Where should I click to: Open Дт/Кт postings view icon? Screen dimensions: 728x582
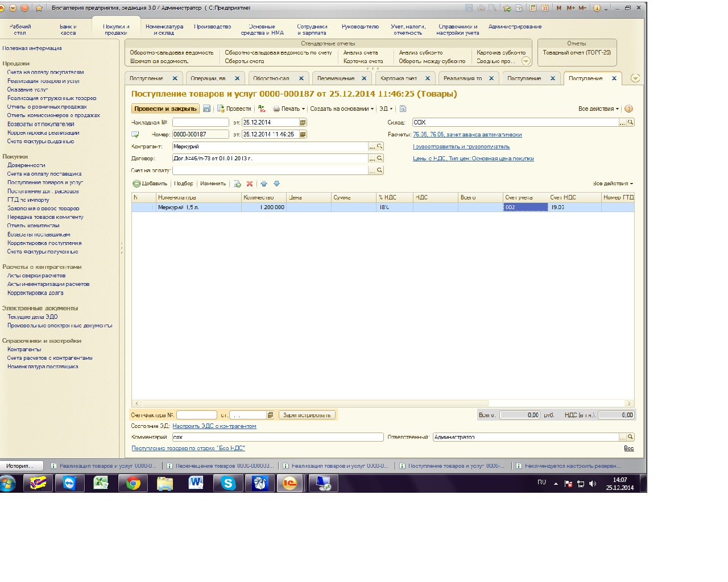tap(262, 109)
